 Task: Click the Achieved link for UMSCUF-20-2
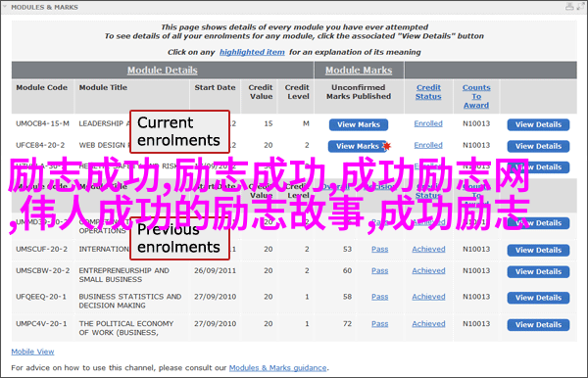428,249
